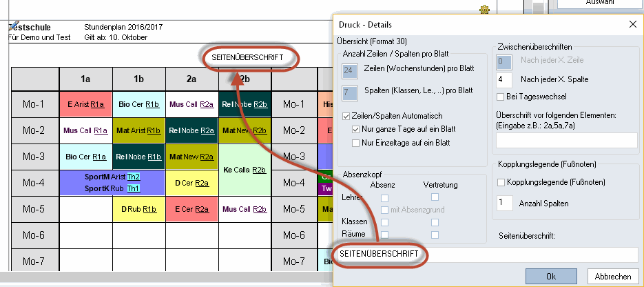Check the Bei Tageswechsel option
The width and height of the screenshot is (644, 287).
click(500, 97)
